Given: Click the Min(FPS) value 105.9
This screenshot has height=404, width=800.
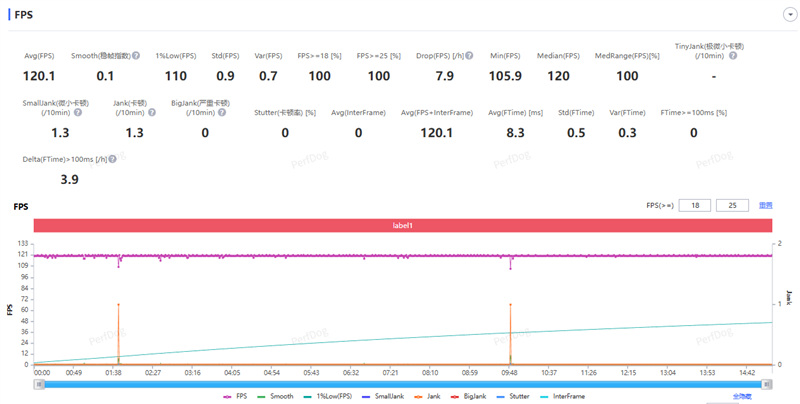Looking at the screenshot, I should [x=505, y=77].
